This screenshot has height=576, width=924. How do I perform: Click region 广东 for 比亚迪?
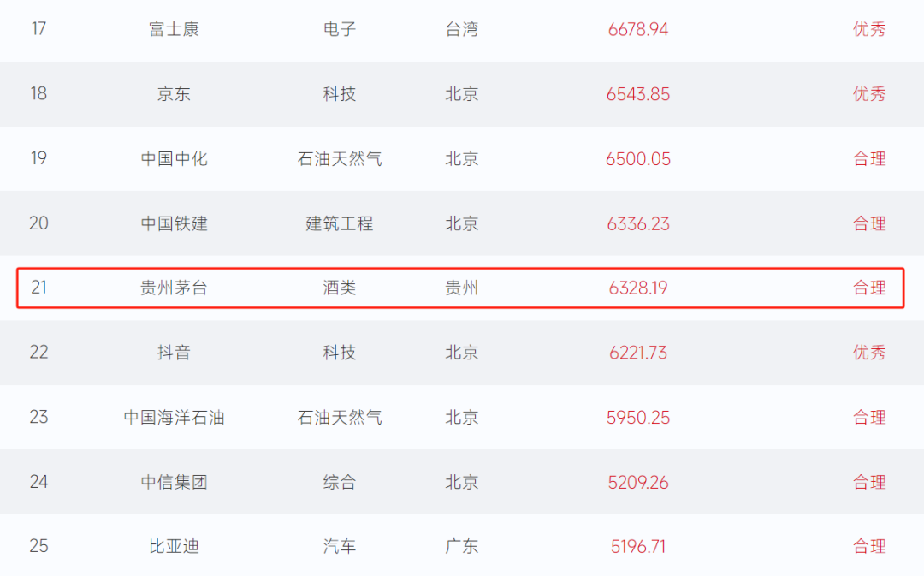click(462, 546)
